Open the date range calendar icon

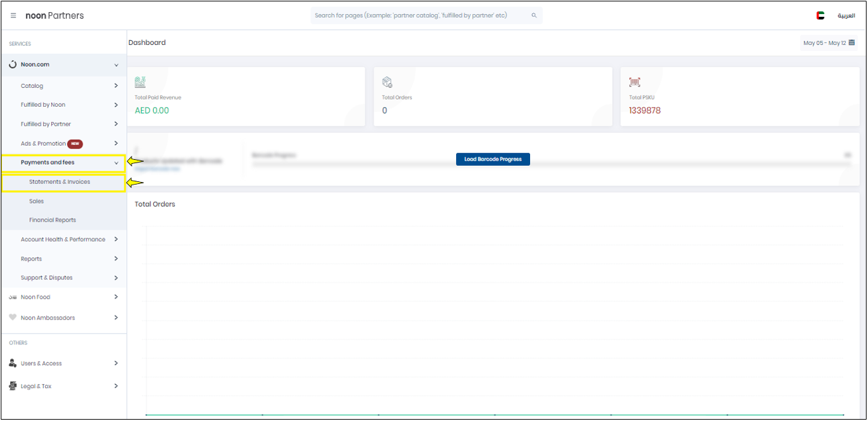[852, 43]
